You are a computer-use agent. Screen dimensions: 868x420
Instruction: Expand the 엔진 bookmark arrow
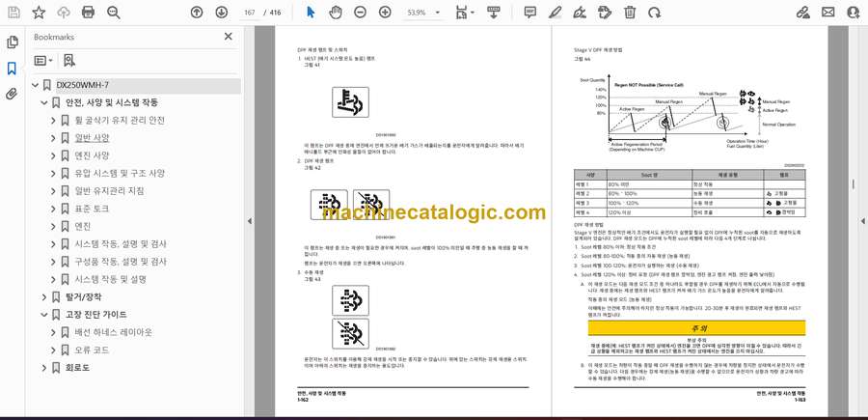[53, 227]
